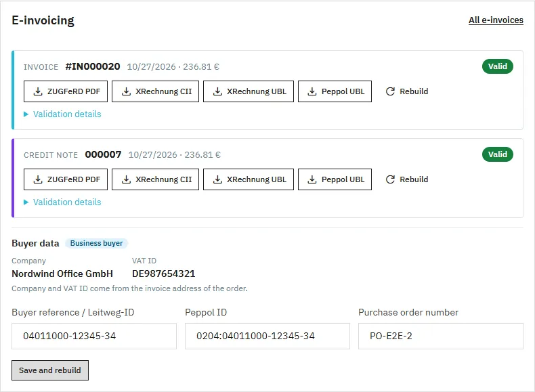Download XRechnung UBL for credit note 000007

pyautogui.click(x=249, y=179)
